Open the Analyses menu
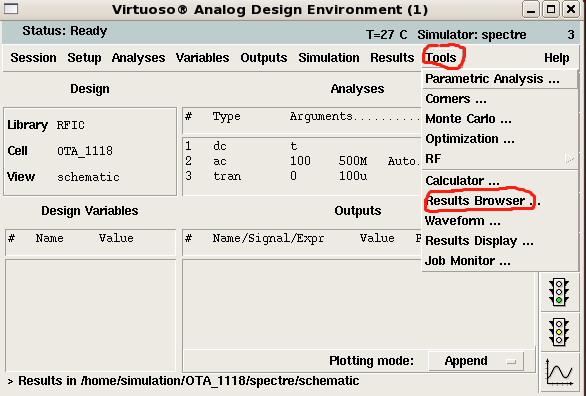586x396 pixels. tap(138, 58)
